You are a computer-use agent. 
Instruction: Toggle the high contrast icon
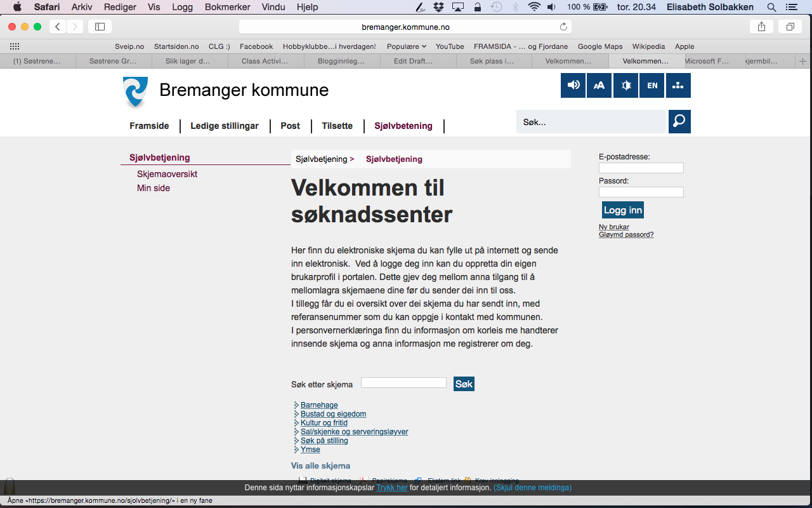coord(625,85)
